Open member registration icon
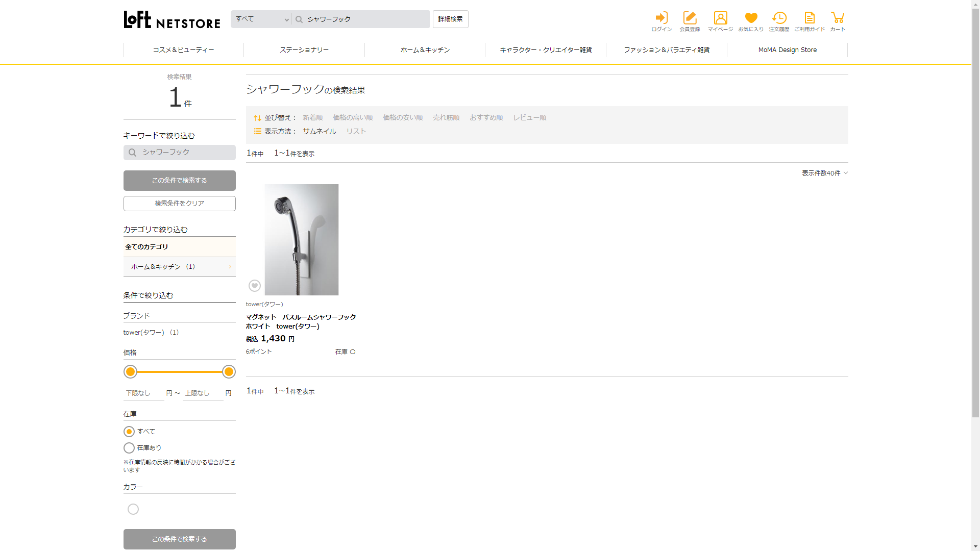The width and height of the screenshot is (980, 551). click(x=690, y=18)
